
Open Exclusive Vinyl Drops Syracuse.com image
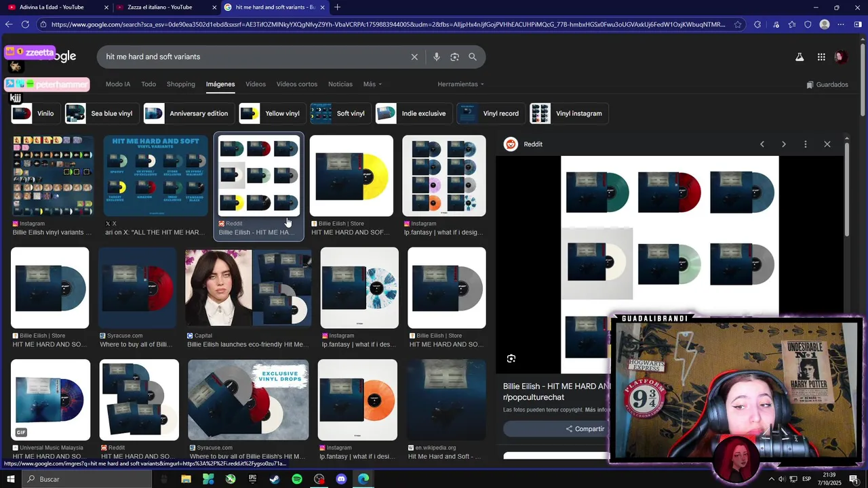(248, 400)
